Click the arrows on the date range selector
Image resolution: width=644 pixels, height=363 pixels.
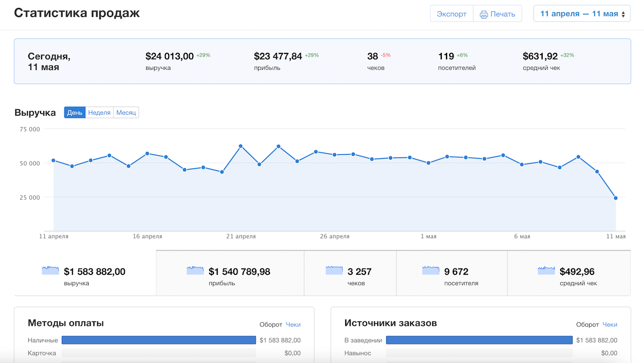623,14
